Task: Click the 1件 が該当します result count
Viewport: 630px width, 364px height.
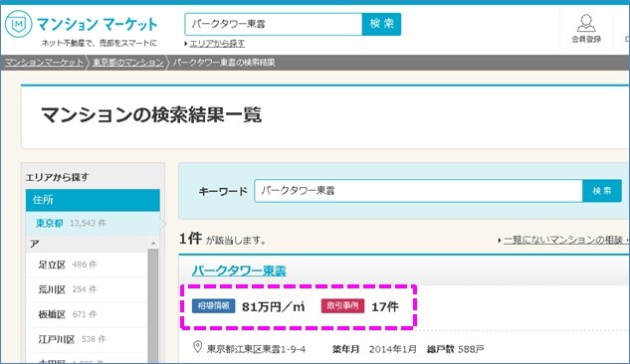Action: 223,240
